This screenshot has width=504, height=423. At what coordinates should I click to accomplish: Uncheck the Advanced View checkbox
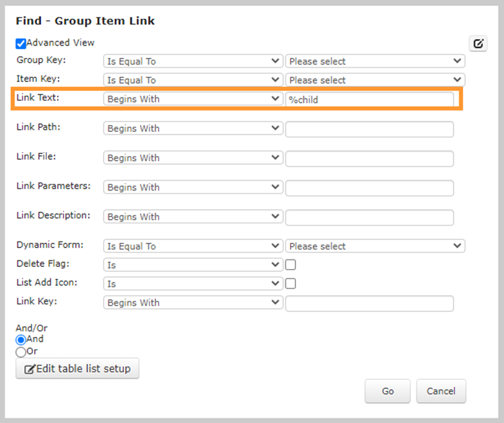21,43
